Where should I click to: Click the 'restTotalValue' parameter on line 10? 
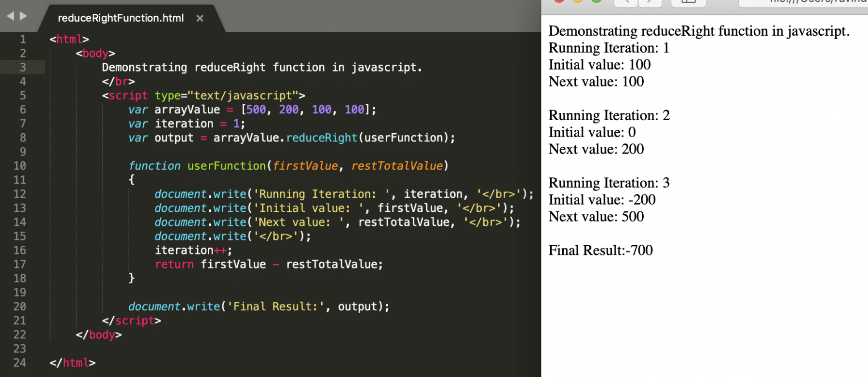pos(397,166)
